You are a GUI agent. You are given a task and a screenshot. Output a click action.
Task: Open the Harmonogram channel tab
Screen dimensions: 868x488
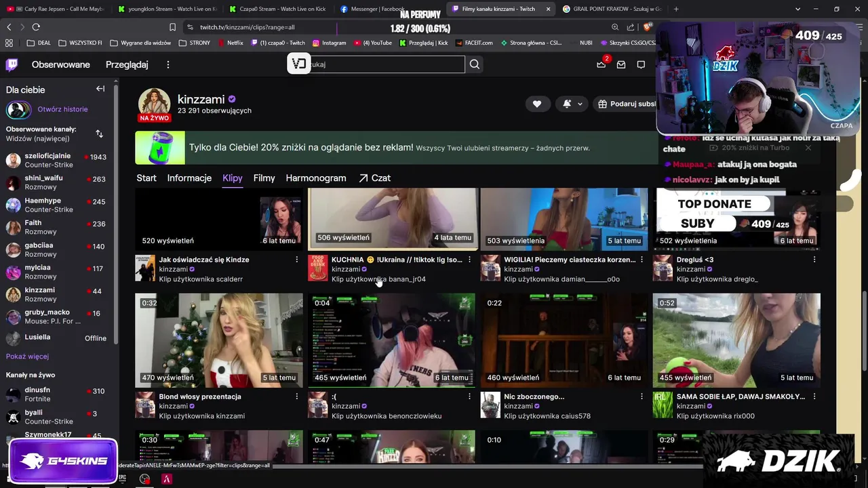click(316, 178)
